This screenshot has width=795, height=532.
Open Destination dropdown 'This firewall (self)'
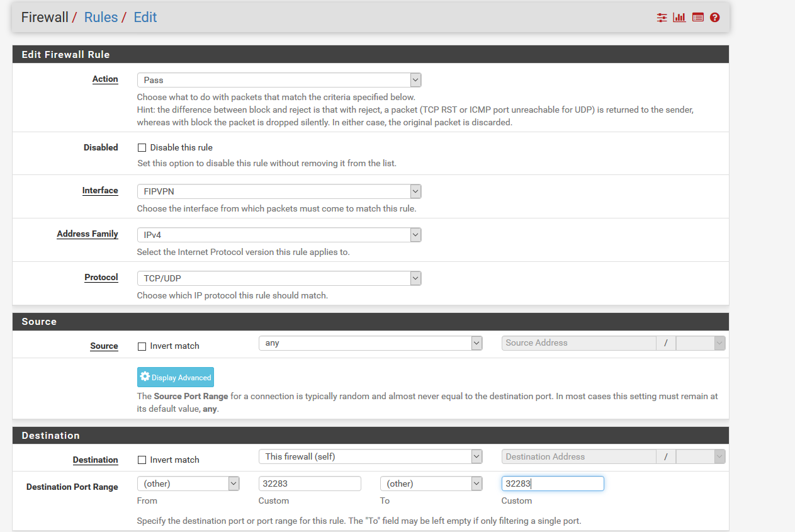370,457
